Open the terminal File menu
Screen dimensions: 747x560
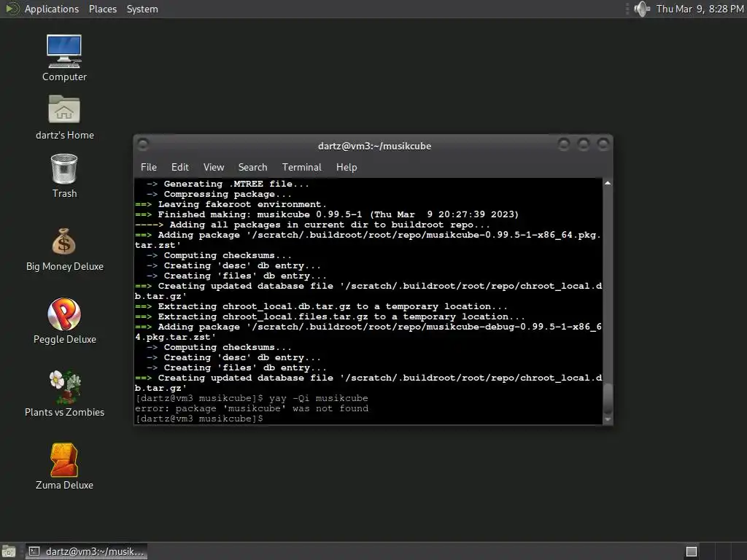coord(149,167)
